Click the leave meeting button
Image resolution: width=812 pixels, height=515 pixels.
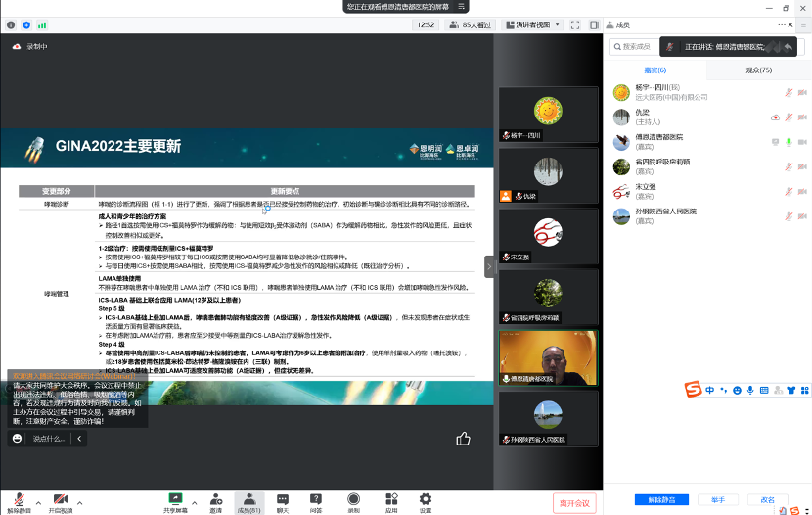[x=574, y=502]
